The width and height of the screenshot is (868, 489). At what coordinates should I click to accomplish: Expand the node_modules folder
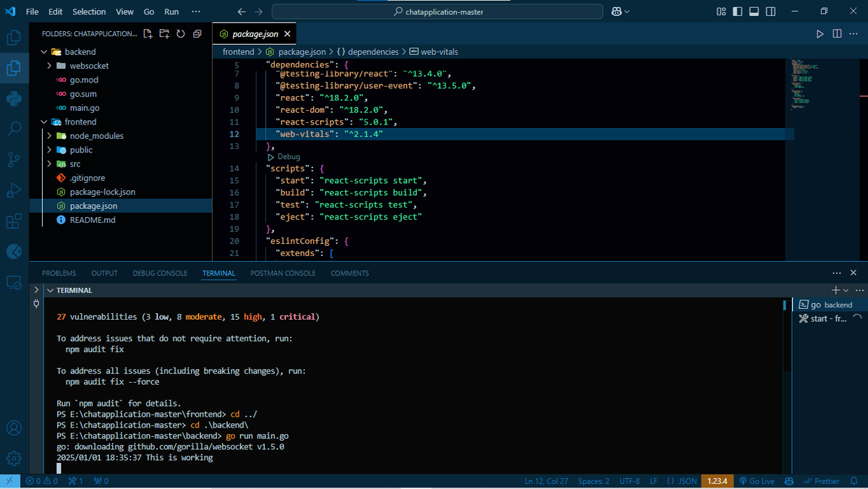point(50,136)
